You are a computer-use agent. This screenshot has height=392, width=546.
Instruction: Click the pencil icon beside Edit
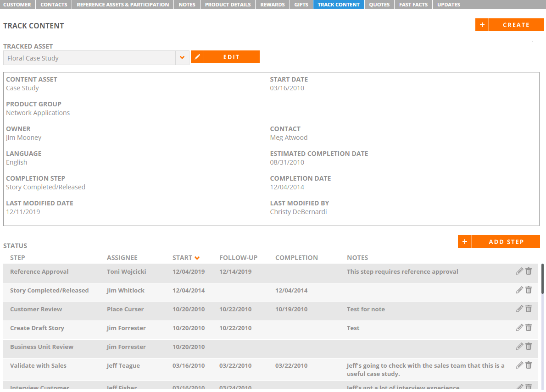click(x=197, y=57)
